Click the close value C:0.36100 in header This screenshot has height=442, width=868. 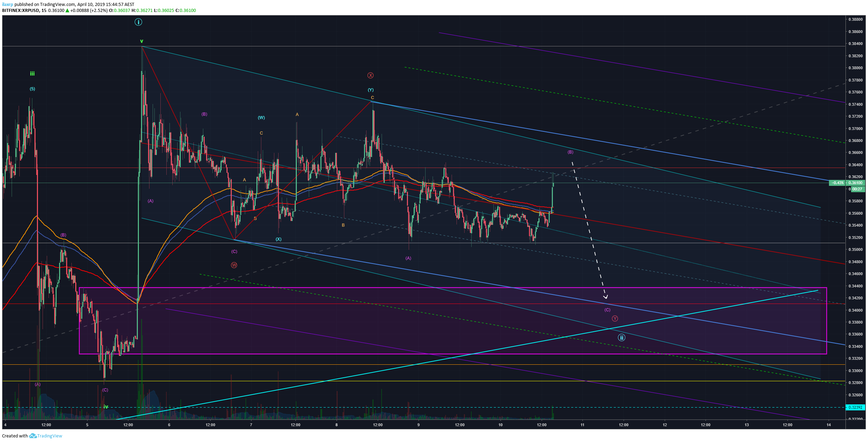tap(186, 11)
